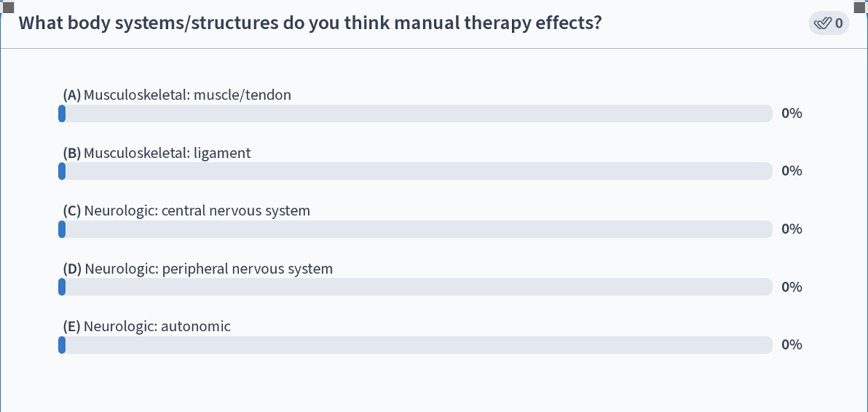Click blue bar start of option D
The height and width of the screenshot is (412, 868).
(62, 287)
